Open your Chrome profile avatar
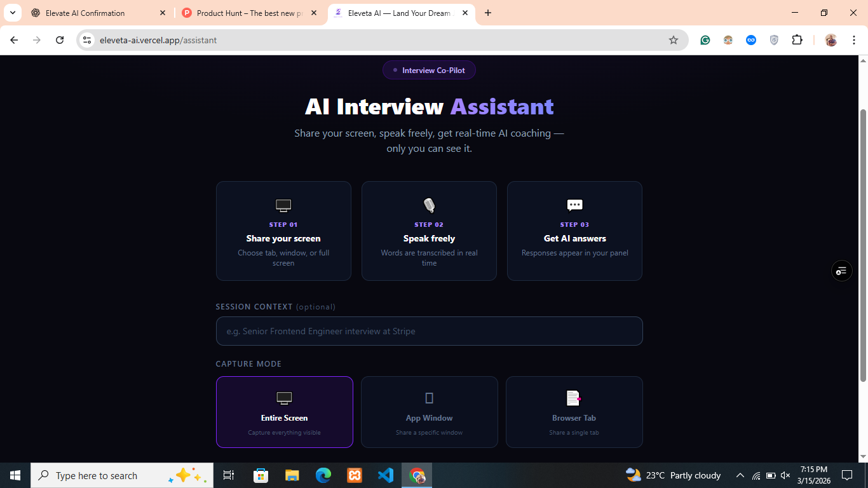868x488 pixels. pos(830,39)
